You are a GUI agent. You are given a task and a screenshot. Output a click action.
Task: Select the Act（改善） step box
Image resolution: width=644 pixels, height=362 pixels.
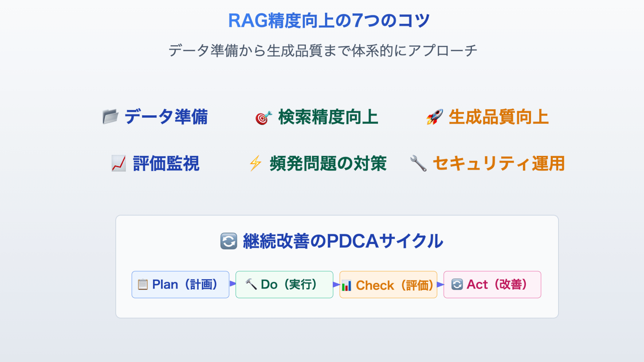[x=492, y=285]
